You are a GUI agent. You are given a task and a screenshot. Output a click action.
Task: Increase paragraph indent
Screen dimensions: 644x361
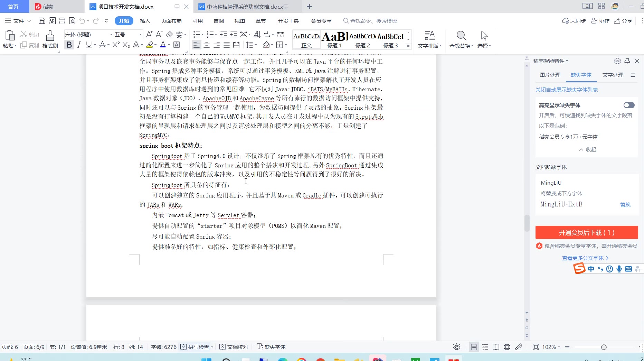point(234,34)
